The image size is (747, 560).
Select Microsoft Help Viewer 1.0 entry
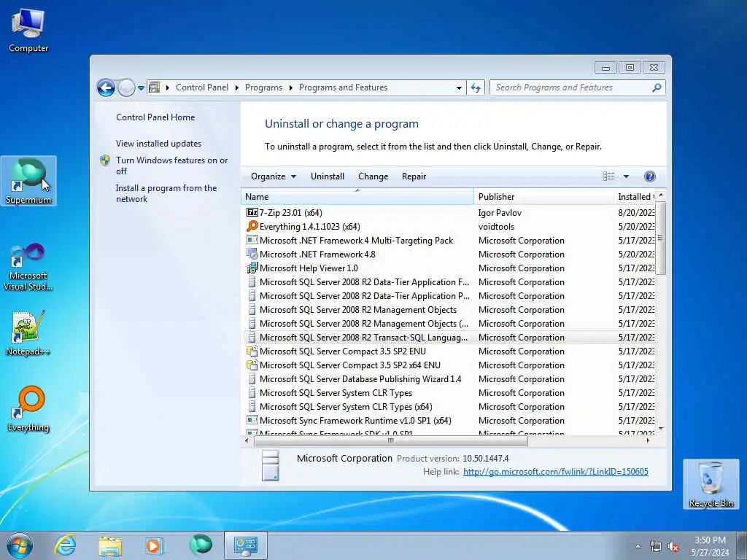(x=449, y=268)
